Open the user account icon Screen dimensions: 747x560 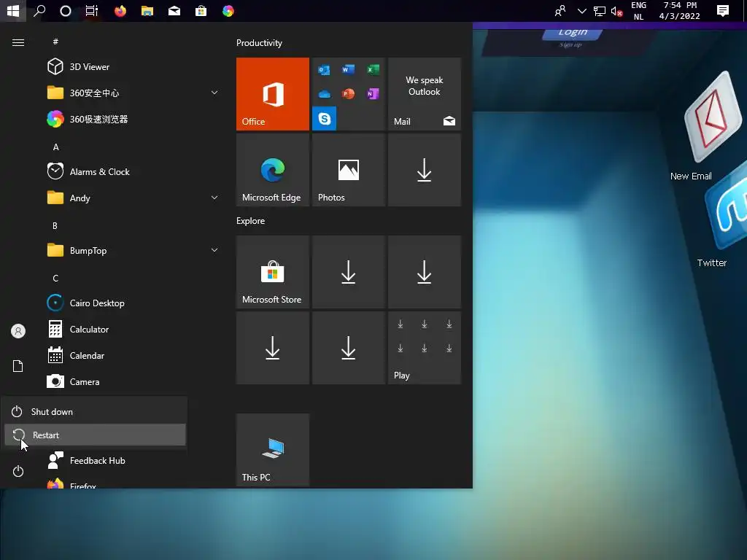tap(18, 331)
